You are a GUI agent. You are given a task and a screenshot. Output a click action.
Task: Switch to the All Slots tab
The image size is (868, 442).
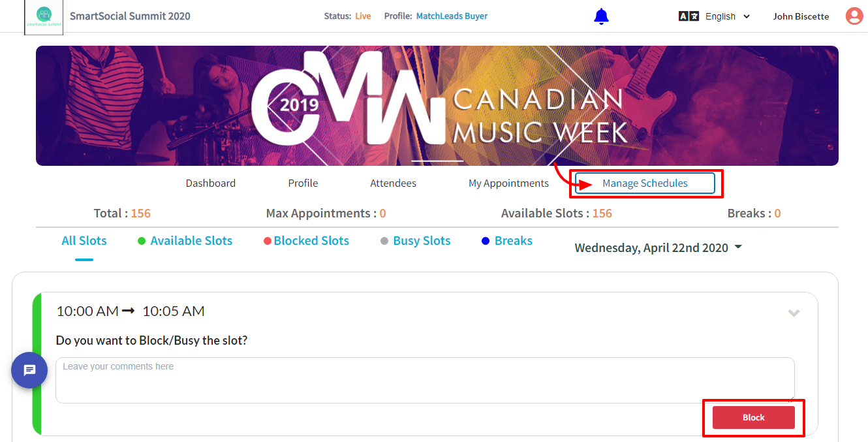coord(84,241)
